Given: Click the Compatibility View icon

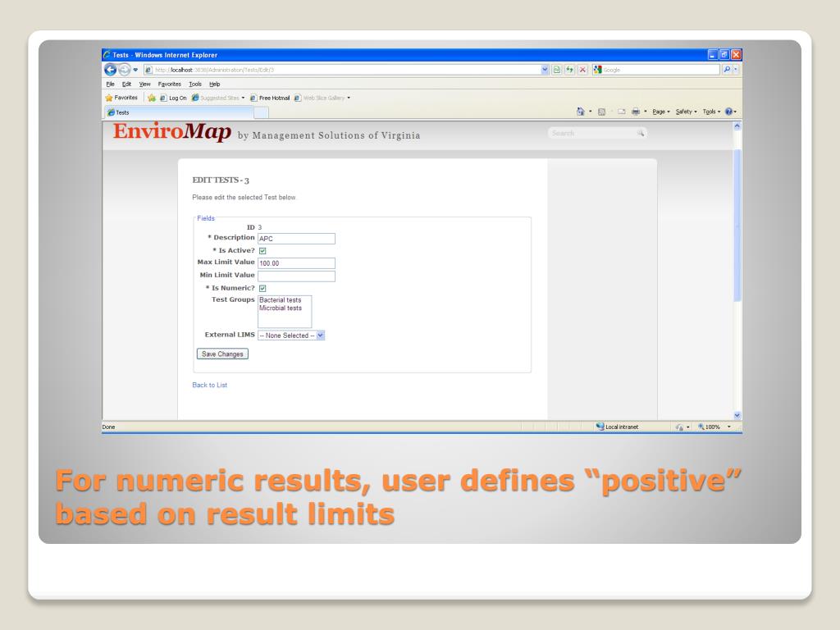Looking at the screenshot, I should pyautogui.click(x=557, y=70).
